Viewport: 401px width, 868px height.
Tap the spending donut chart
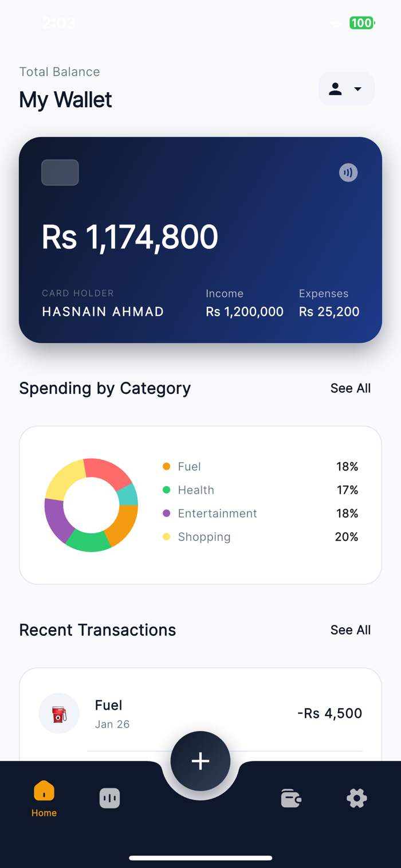coord(91,505)
